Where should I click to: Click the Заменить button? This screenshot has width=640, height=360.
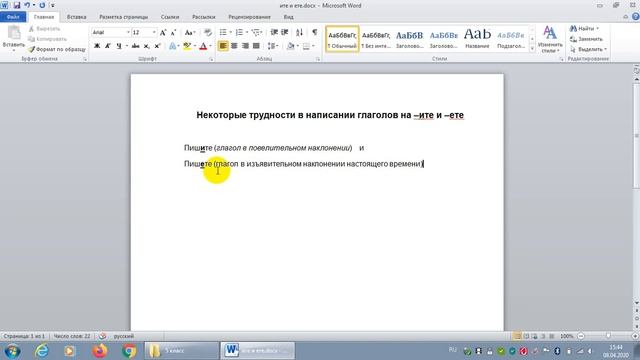[586, 39]
